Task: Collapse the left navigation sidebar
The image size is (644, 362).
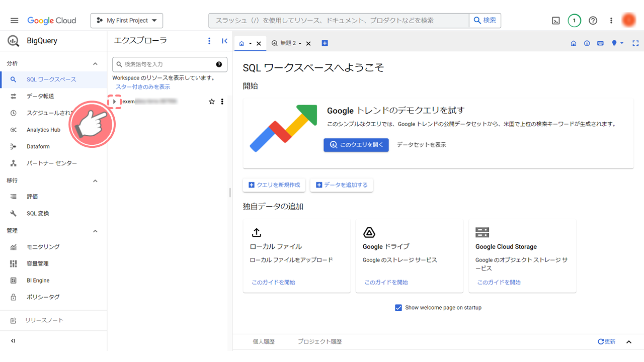Action: point(13,341)
